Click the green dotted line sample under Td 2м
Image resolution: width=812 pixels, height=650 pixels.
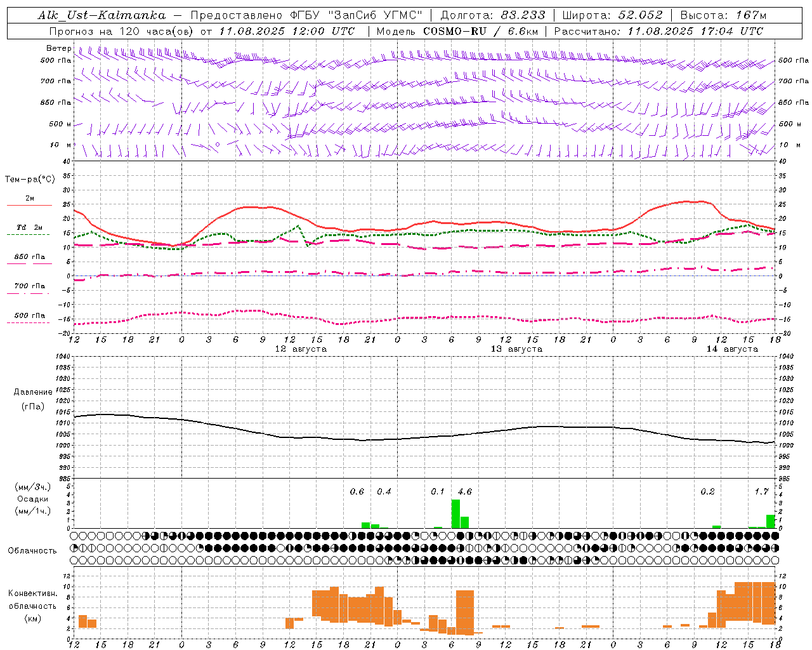pos(29,234)
